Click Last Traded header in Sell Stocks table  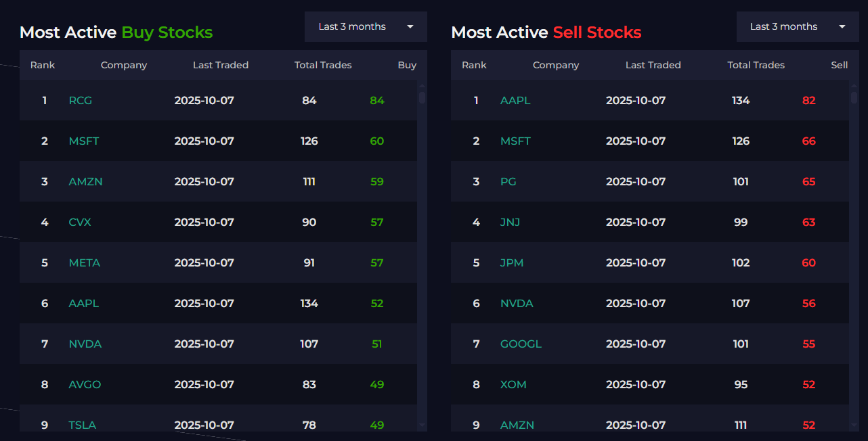(653, 66)
